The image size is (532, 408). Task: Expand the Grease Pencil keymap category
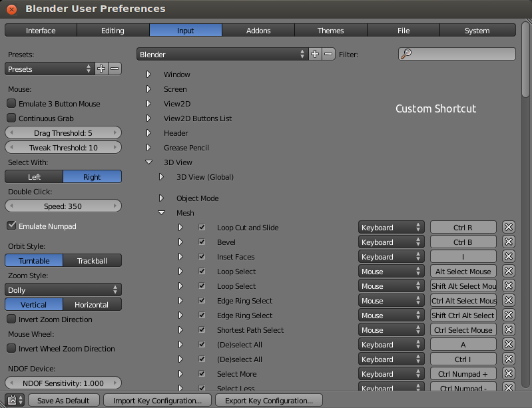148,148
